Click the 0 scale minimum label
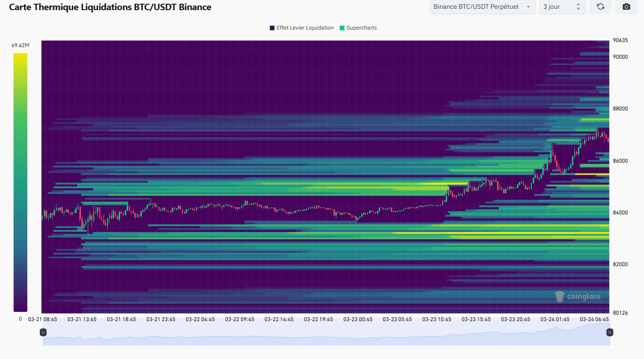This screenshot has height=359, width=644. (x=20, y=319)
